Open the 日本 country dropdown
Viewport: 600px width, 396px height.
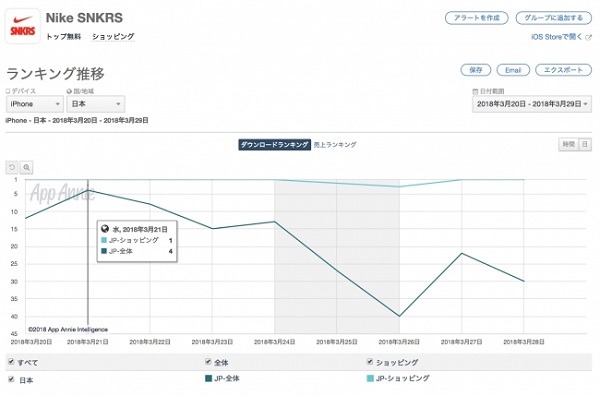[96, 104]
